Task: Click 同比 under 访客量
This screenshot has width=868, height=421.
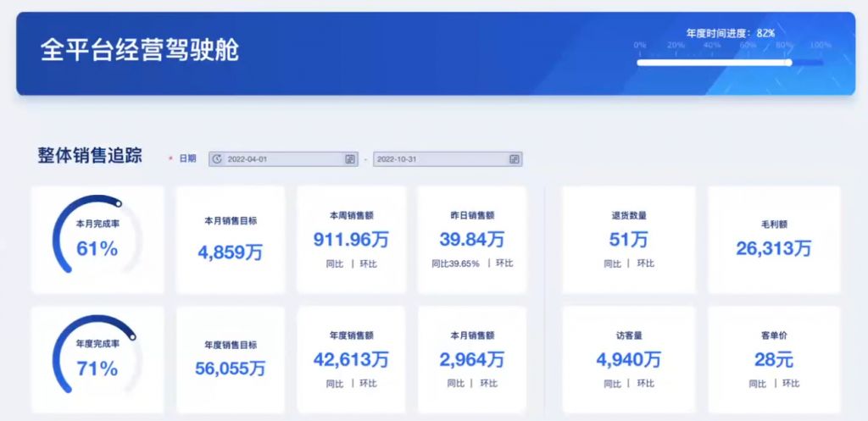Action: tap(612, 384)
